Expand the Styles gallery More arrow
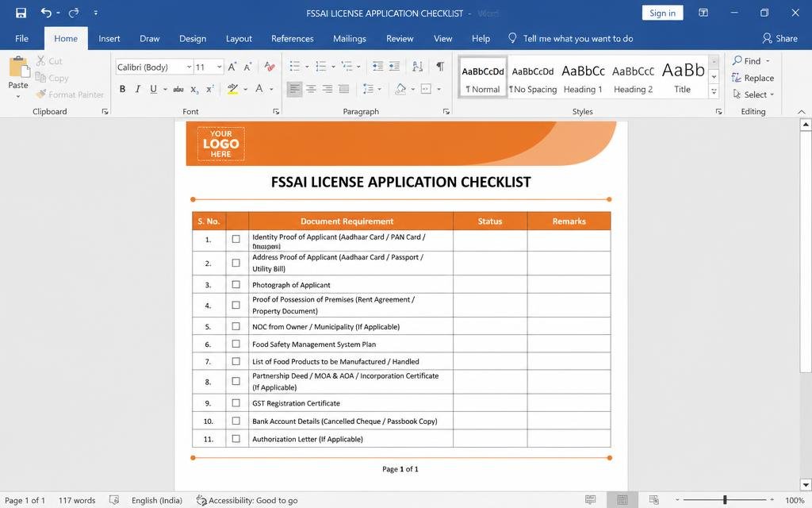 (714, 92)
